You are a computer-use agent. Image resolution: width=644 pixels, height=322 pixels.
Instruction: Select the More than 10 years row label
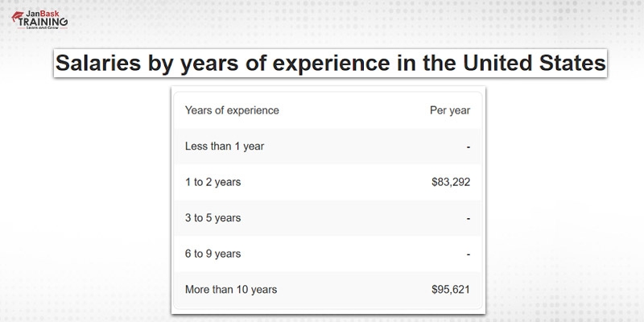click(230, 288)
